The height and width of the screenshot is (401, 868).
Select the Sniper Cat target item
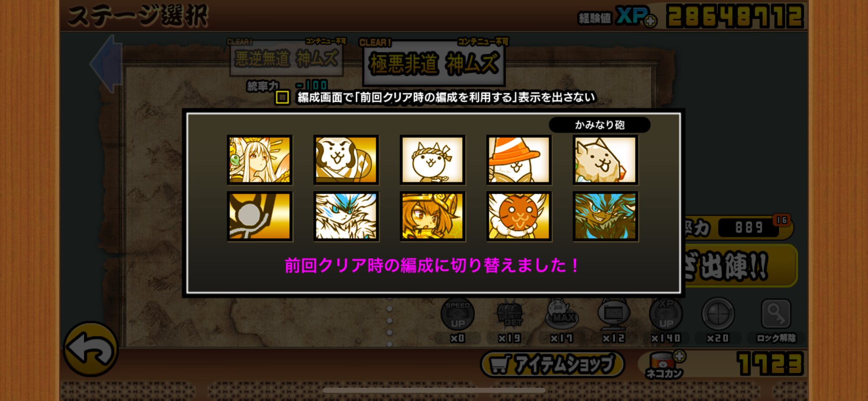pos(718,315)
